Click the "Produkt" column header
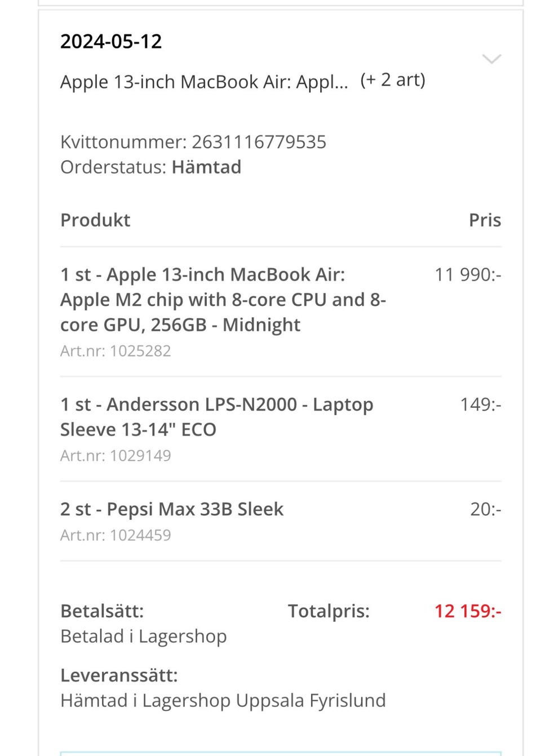The height and width of the screenshot is (756, 541). 95,220
